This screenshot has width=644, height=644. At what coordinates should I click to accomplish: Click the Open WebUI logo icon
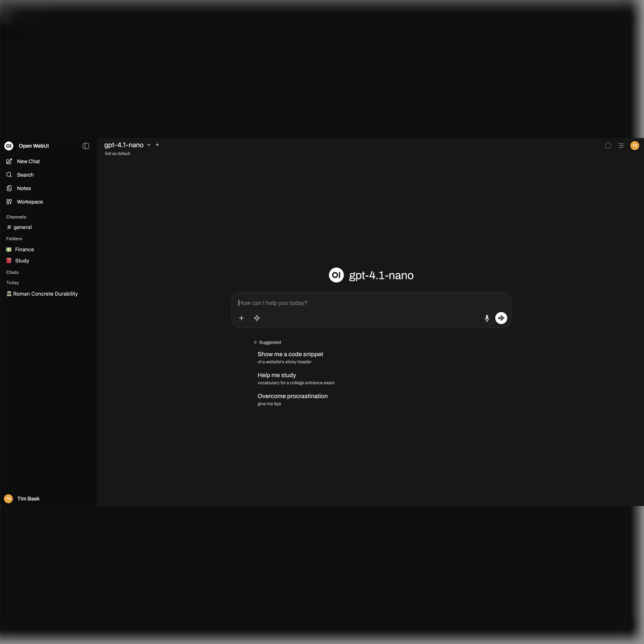tap(9, 146)
